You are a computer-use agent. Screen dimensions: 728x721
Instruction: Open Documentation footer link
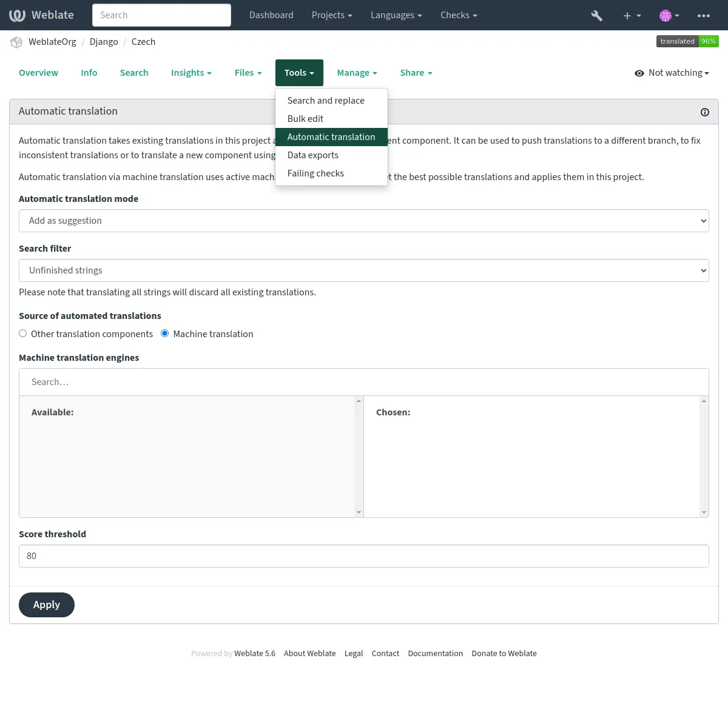point(436,653)
